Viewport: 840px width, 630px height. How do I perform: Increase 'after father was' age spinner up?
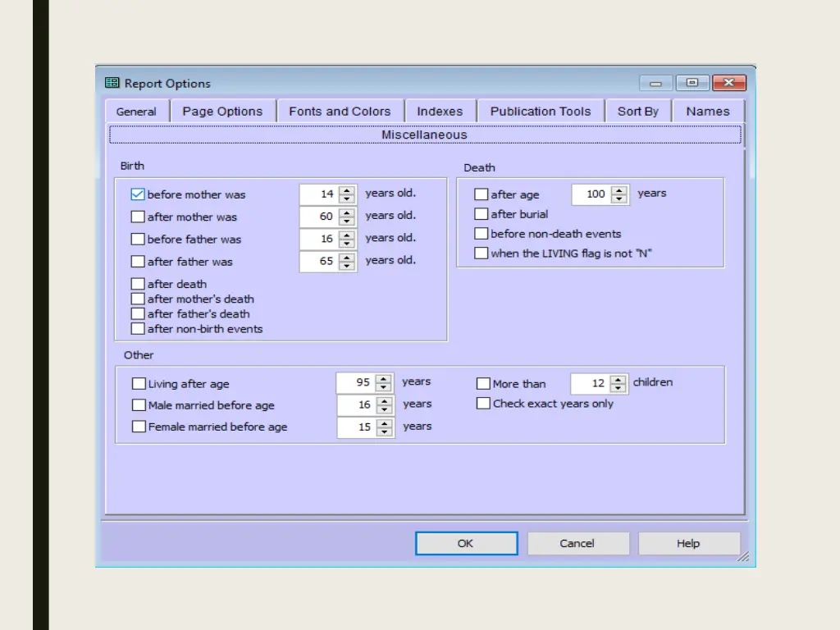tap(347, 257)
